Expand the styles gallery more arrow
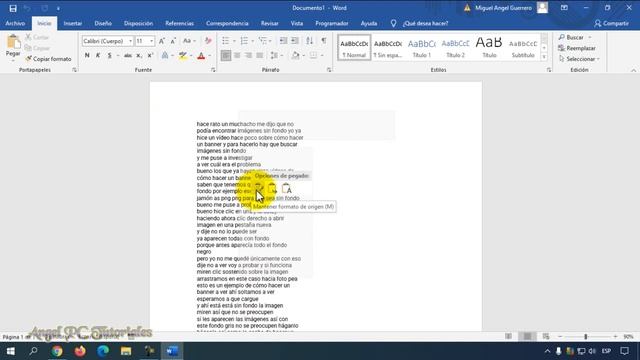Viewport: 640px width, 360px height. 544,57
